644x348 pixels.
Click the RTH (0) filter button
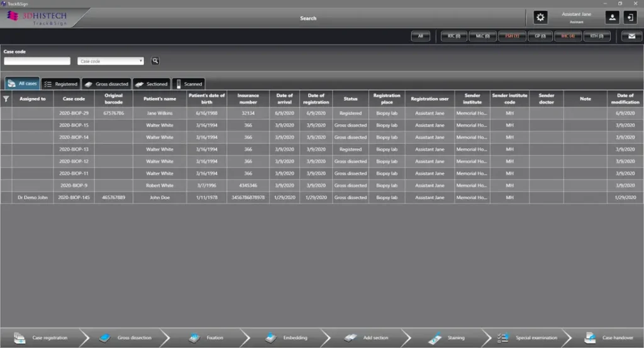(597, 36)
